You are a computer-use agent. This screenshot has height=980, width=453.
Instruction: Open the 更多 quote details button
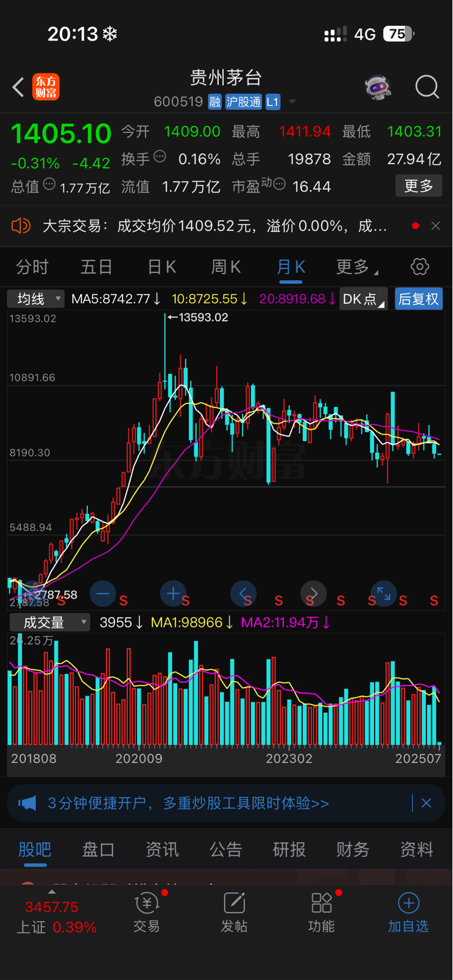point(419,186)
